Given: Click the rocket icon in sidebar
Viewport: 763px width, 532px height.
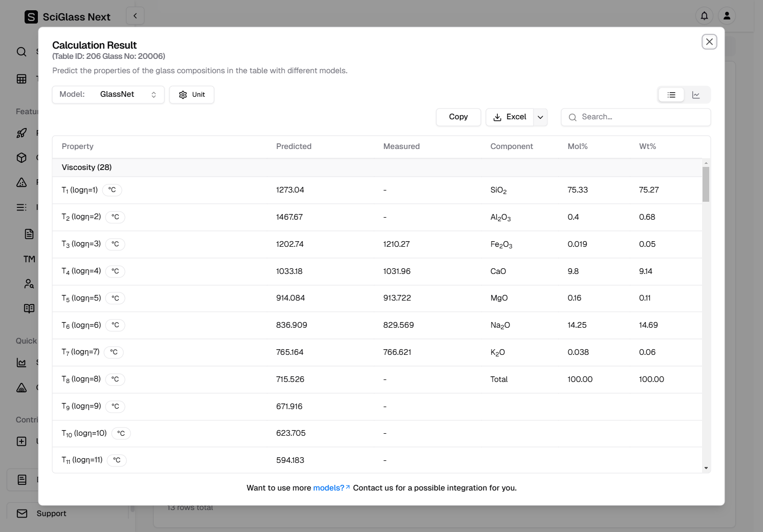Looking at the screenshot, I should 22,133.
